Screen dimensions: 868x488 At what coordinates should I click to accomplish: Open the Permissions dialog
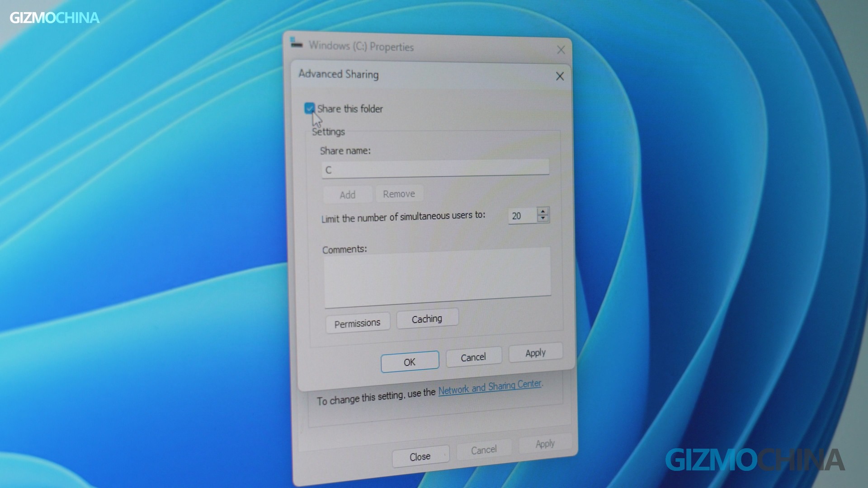pyautogui.click(x=357, y=324)
